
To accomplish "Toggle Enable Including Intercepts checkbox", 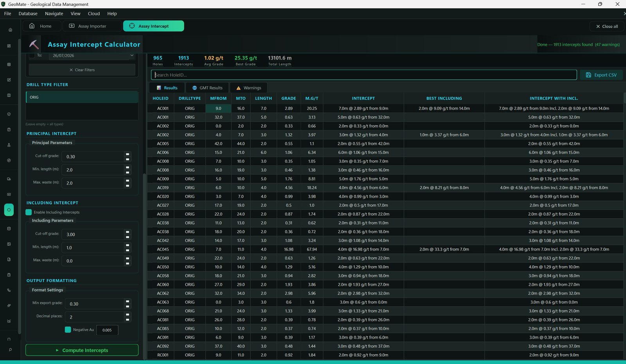I will (x=29, y=212).
